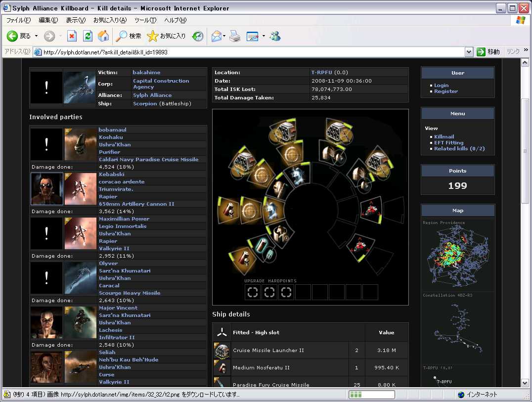Click victim name bakahime link

[x=146, y=72]
